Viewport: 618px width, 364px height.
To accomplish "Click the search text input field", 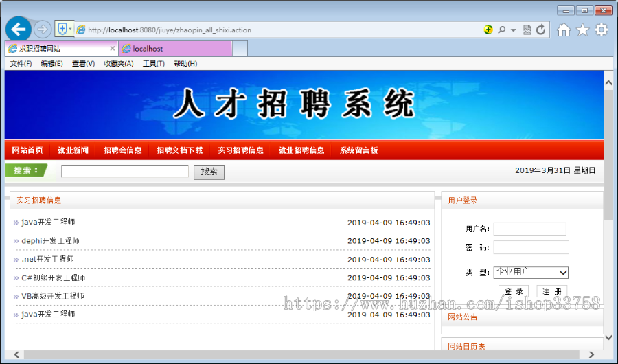I will (x=125, y=171).
